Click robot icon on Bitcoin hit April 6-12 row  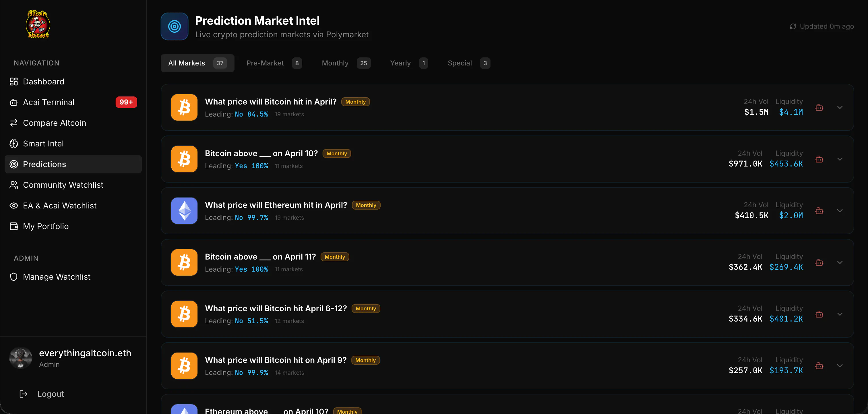pos(819,314)
